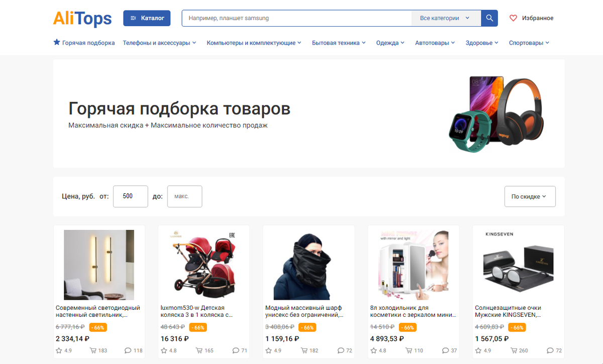603x364 pixels.
Task: Open luxmom530-w Детская коляска title
Action: tap(196, 311)
